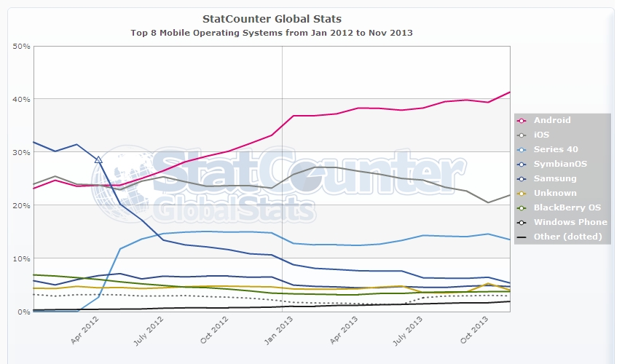Click the Windows Phone black legend marker
This screenshot has width=622, height=364.
click(521, 222)
